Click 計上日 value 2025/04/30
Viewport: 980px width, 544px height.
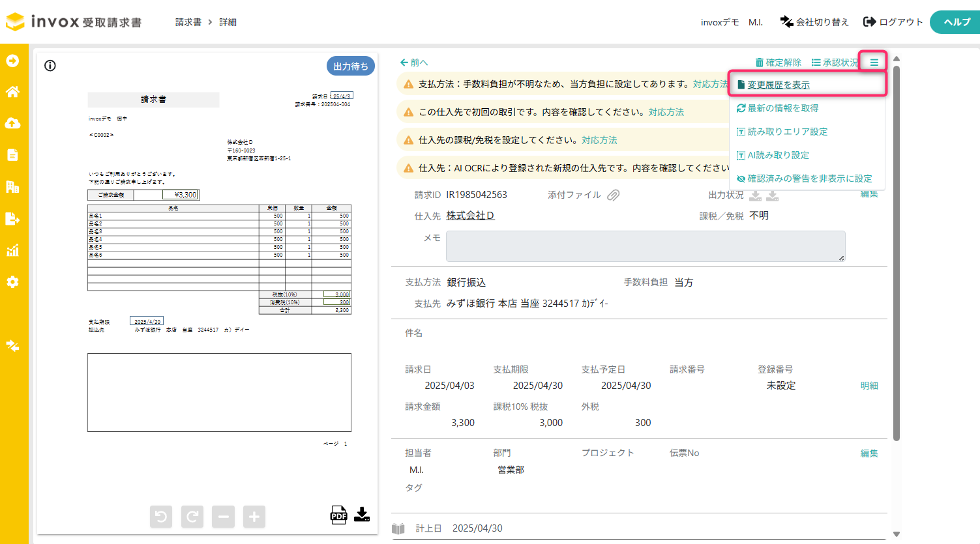pyautogui.click(x=477, y=528)
